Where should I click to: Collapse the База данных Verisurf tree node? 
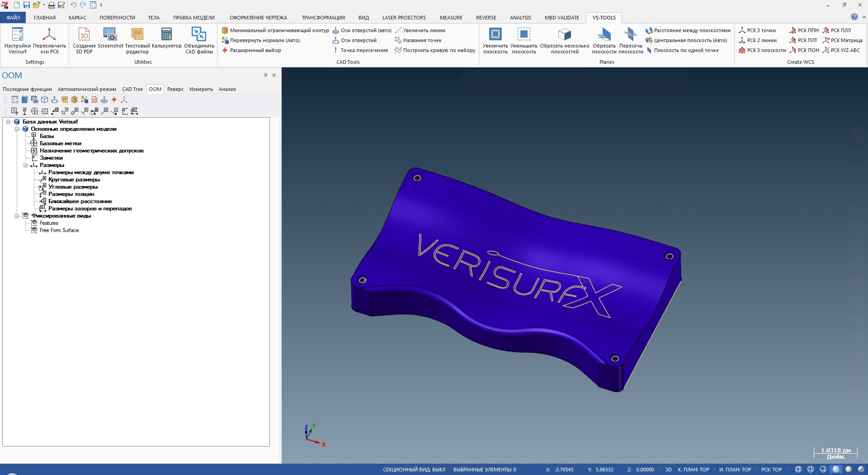pos(8,122)
